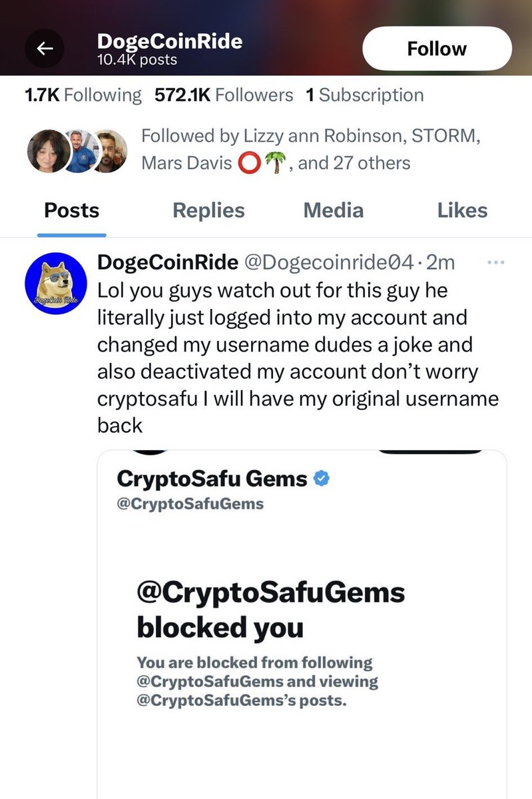
Task: Open the post's three-dot more menu
Action: click(497, 263)
